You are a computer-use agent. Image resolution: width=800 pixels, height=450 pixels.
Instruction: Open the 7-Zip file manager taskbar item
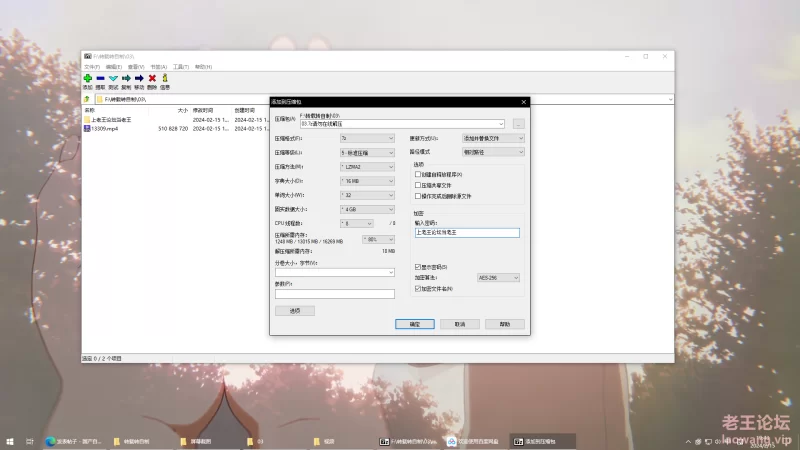tap(408, 441)
